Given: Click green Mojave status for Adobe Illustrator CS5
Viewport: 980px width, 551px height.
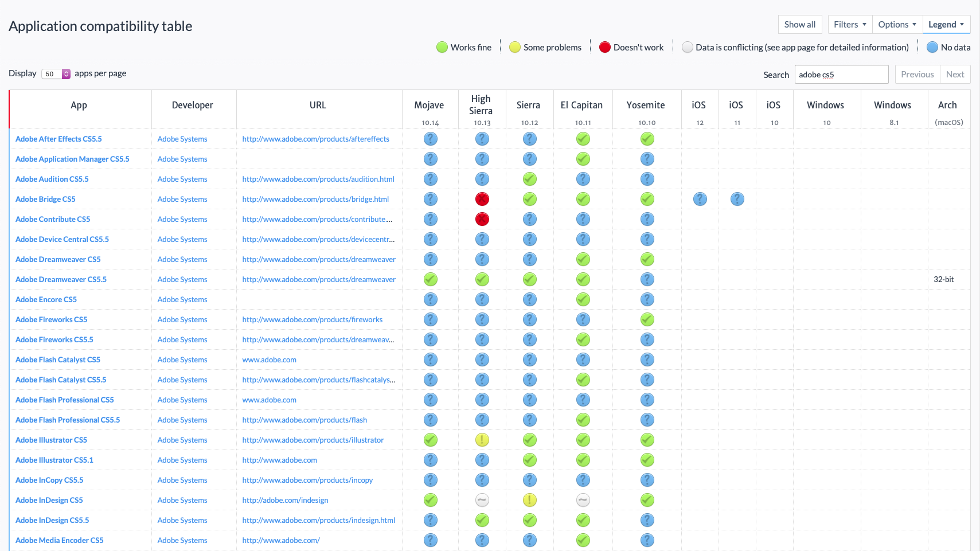Looking at the screenshot, I should pyautogui.click(x=431, y=440).
